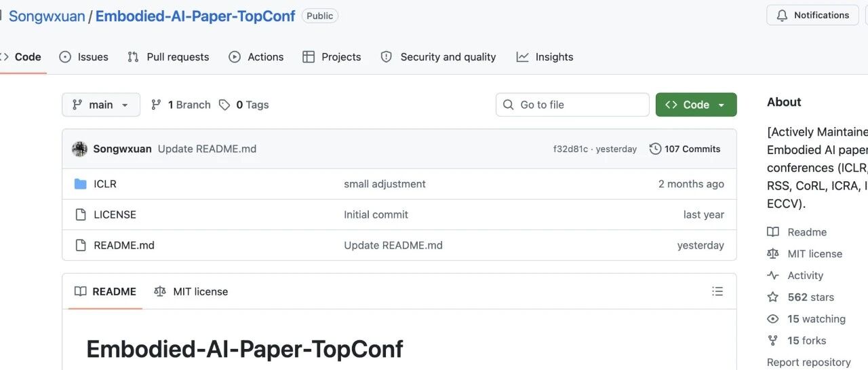Image resolution: width=868 pixels, height=370 pixels.
Task: Expand the main branch dropdown
Action: [101, 105]
